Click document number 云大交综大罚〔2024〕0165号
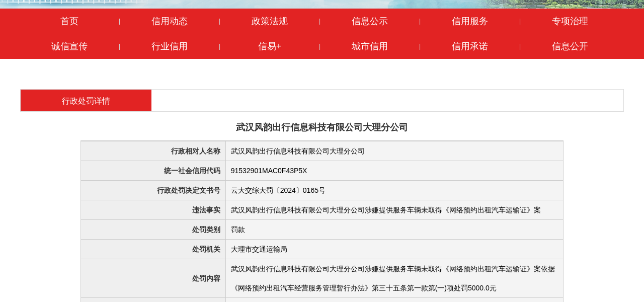 coord(278,190)
